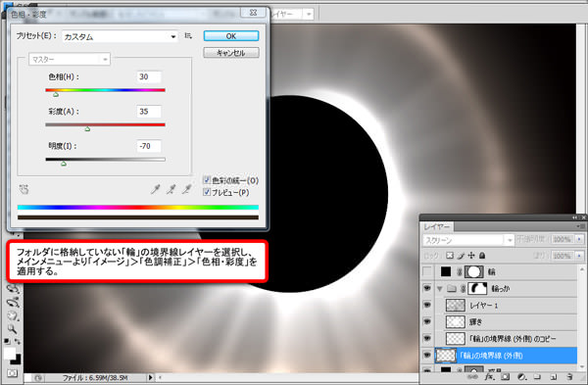Click the layer style fx icon
This screenshot has height=385, width=588.
490,376
